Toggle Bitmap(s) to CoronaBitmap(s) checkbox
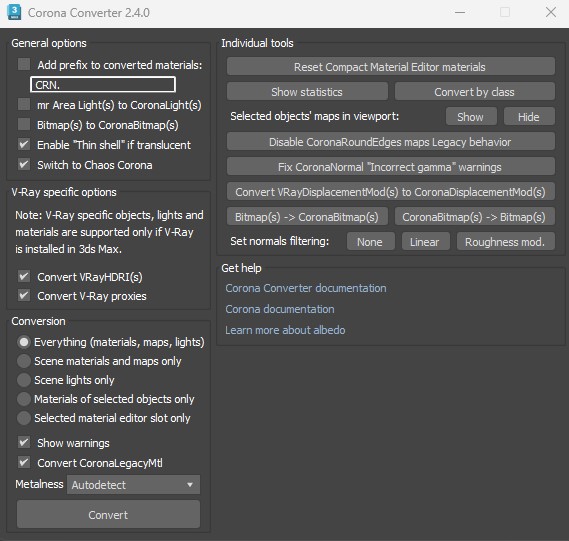The width and height of the screenshot is (569, 541). point(24,124)
